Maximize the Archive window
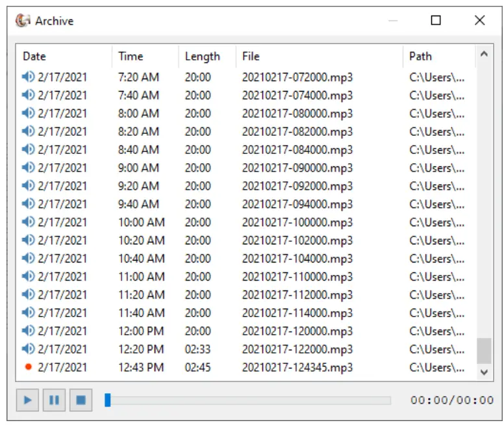504x425 pixels. (436, 20)
